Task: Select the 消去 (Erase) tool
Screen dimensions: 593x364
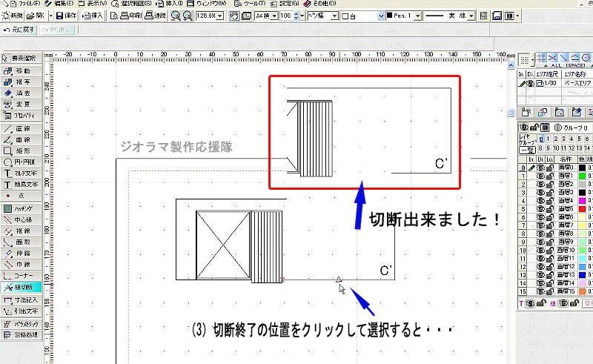Action: click(x=22, y=93)
